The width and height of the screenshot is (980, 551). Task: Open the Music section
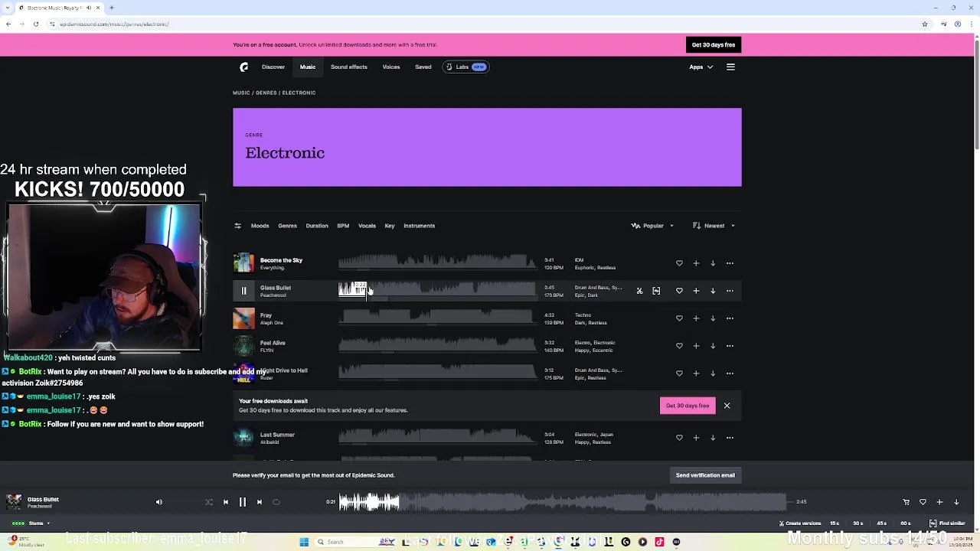pos(308,67)
